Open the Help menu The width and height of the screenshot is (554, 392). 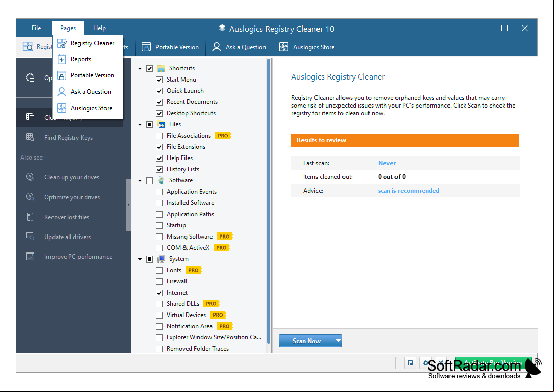[x=99, y=28]
